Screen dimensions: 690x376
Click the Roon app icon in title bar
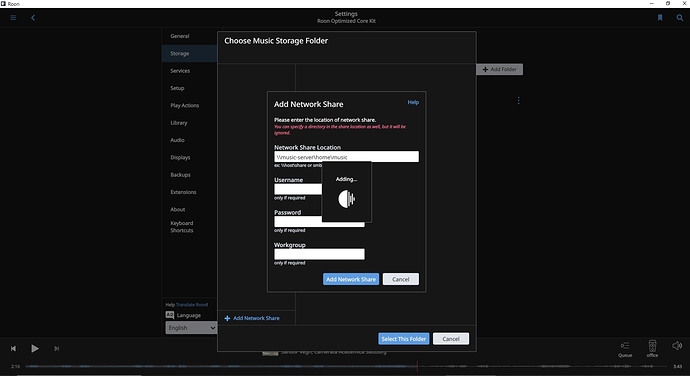tap(4, 4)
